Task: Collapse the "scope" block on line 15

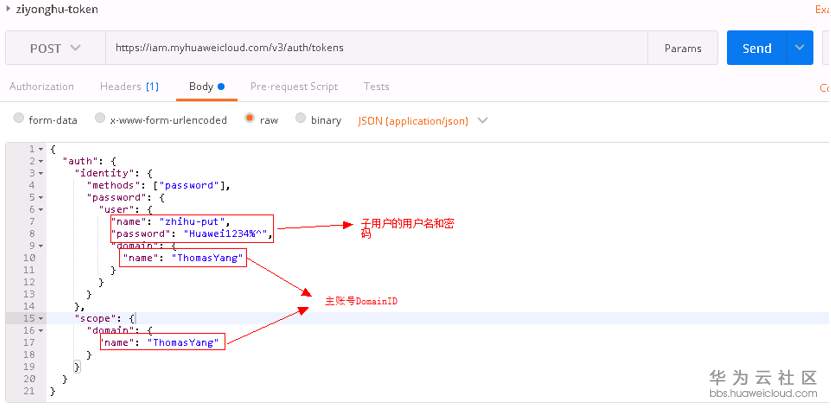Action: [41, 318]
